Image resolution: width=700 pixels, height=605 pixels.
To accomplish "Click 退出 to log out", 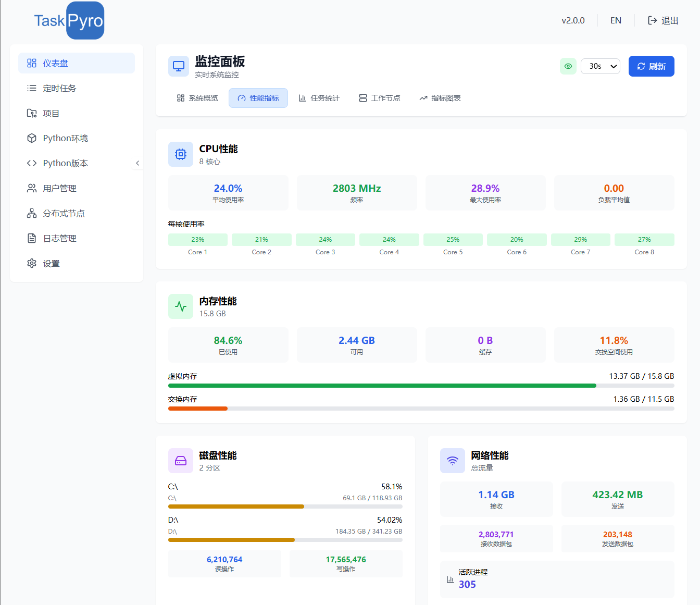I will (x=663, y=20).
